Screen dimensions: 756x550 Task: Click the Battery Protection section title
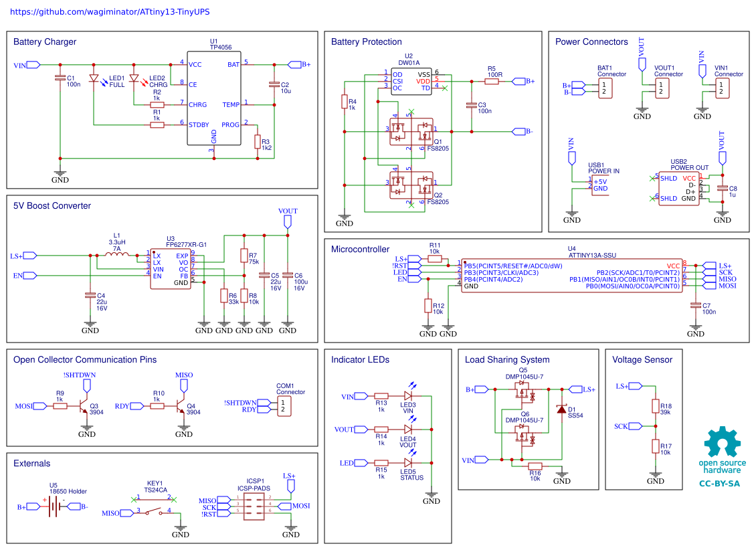pos(367,42)
